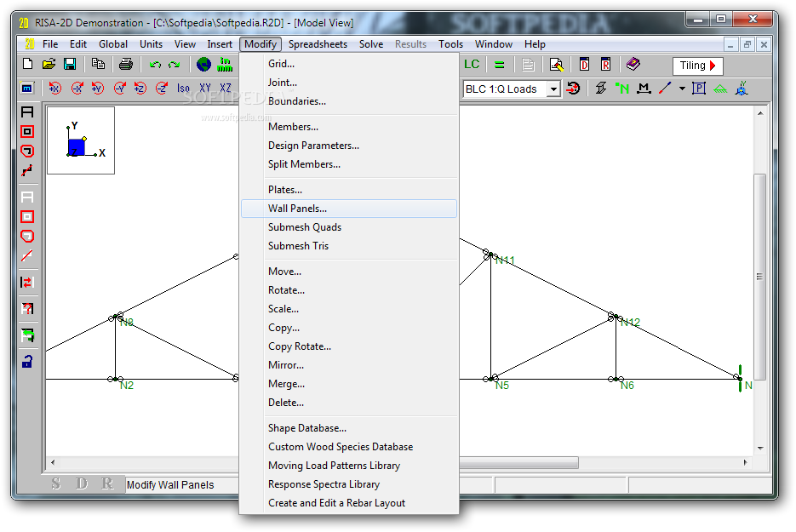Toggle member shape rendering I-beam icon

coord(601,89)
